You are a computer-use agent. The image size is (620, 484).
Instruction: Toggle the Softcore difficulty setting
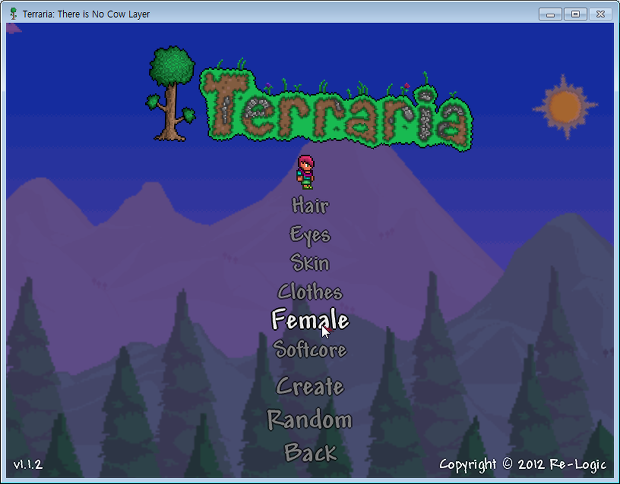pos(310,350)
